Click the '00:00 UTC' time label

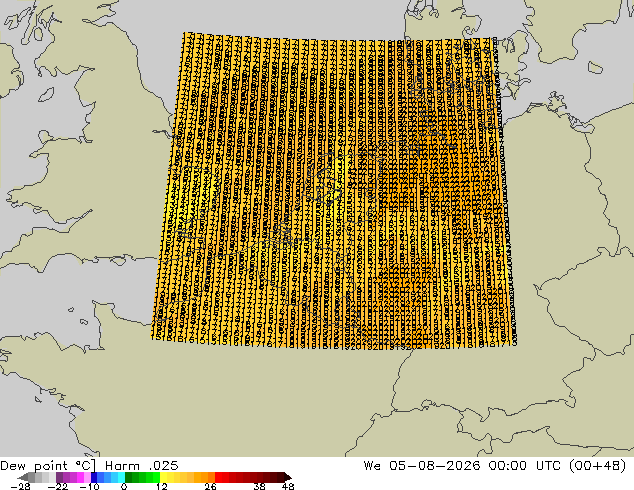(x=524, y=466)
